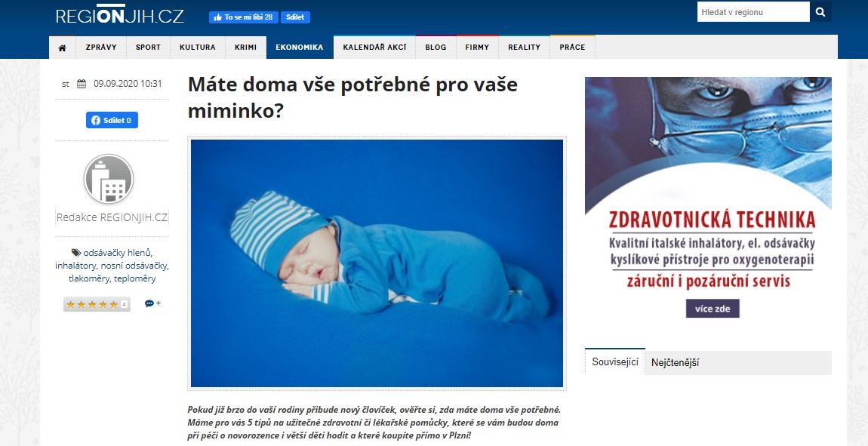This screenshot has width=868, height=446.
Task: Open the sleeping baby article image
Action: pyautogui.click(x=377, y=263)
